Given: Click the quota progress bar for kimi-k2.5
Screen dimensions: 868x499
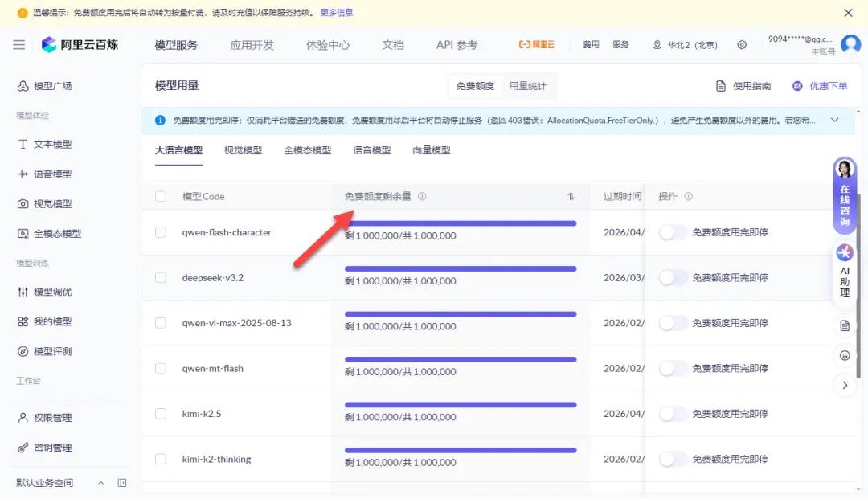Looking at the screenshot, I should (x=460, y=405).
